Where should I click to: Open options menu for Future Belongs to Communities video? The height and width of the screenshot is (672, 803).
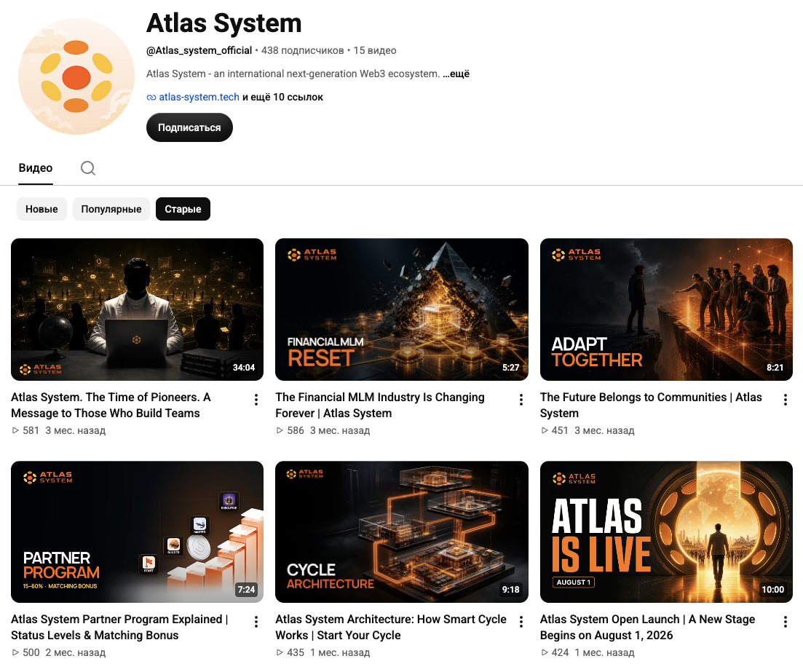coord(785,400)
